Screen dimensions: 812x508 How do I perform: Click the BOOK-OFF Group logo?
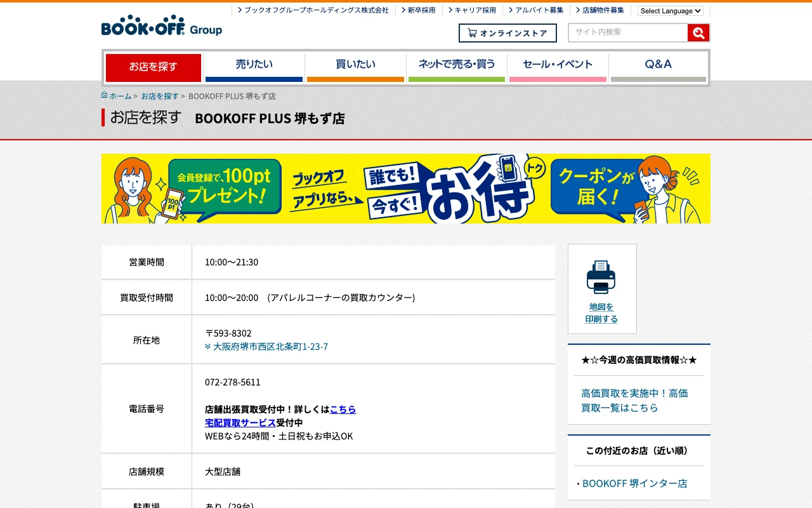coord(162,25)
